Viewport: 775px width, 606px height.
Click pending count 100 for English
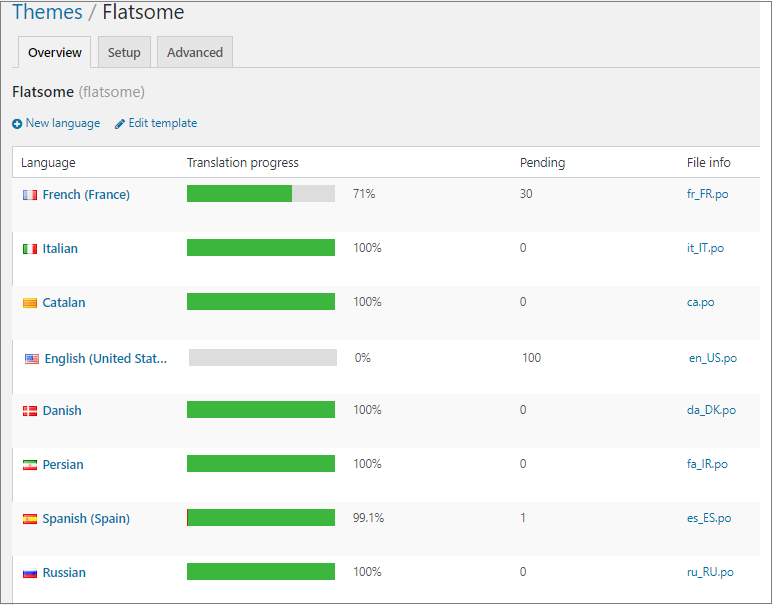(x=531, y=358)
